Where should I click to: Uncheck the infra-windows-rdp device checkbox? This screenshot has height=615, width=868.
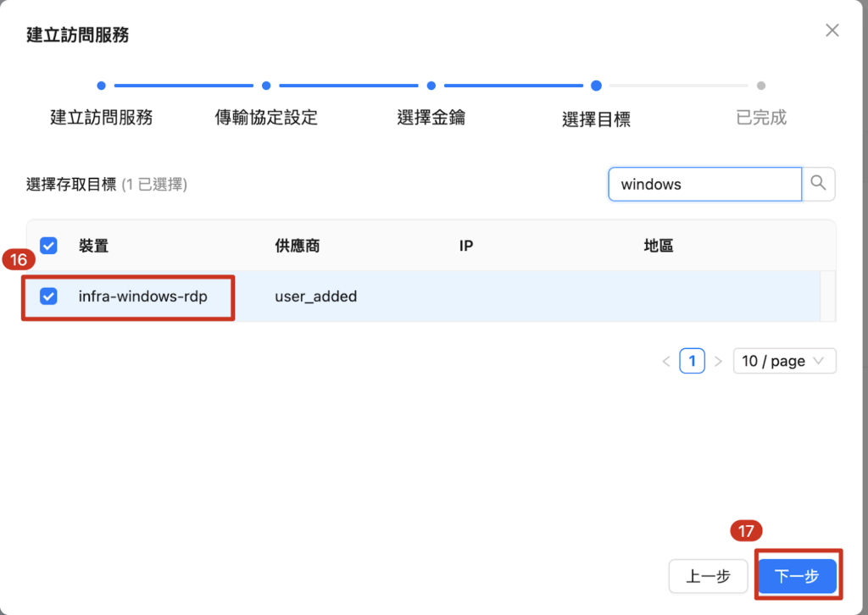click(x=48, y=296)
